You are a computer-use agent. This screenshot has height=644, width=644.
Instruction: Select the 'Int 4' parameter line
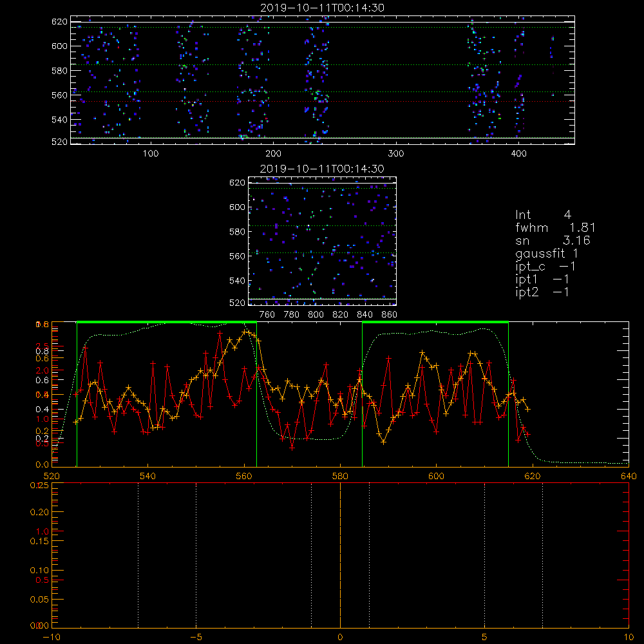(543, 215)
